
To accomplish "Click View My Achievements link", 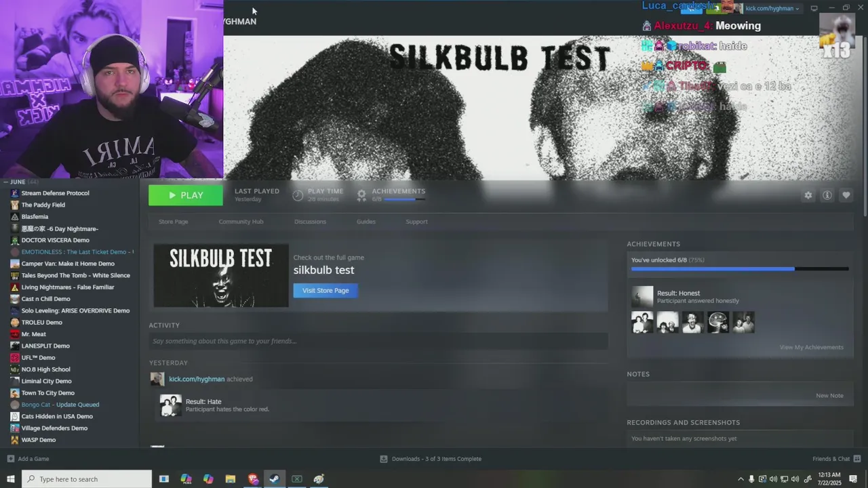I will click(x=812, y=347).
